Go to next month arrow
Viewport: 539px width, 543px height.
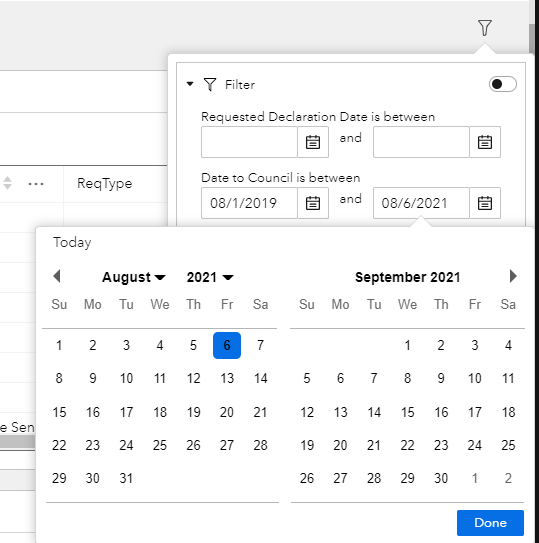coord(513,276)
